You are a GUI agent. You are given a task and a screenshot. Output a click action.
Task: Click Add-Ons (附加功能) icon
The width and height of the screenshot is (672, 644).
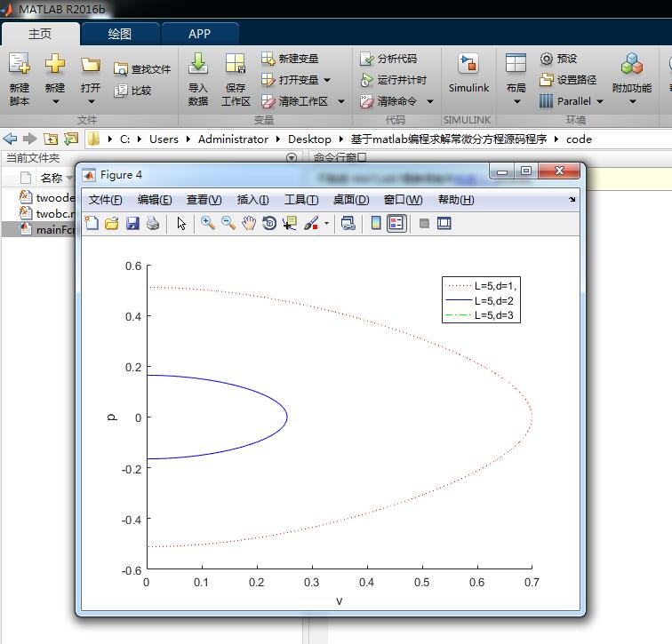tap(632, 64)
